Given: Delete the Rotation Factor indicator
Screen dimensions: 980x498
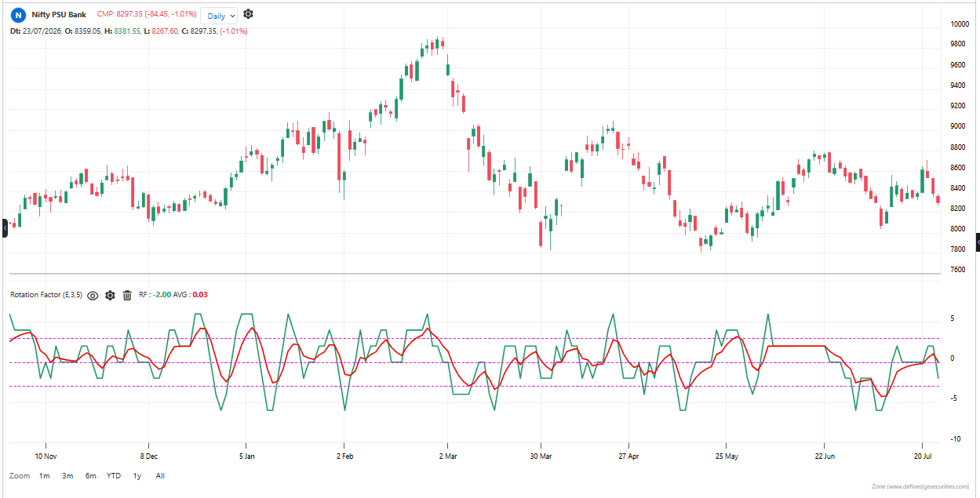Looking at the screenshot, I should 127,296.
